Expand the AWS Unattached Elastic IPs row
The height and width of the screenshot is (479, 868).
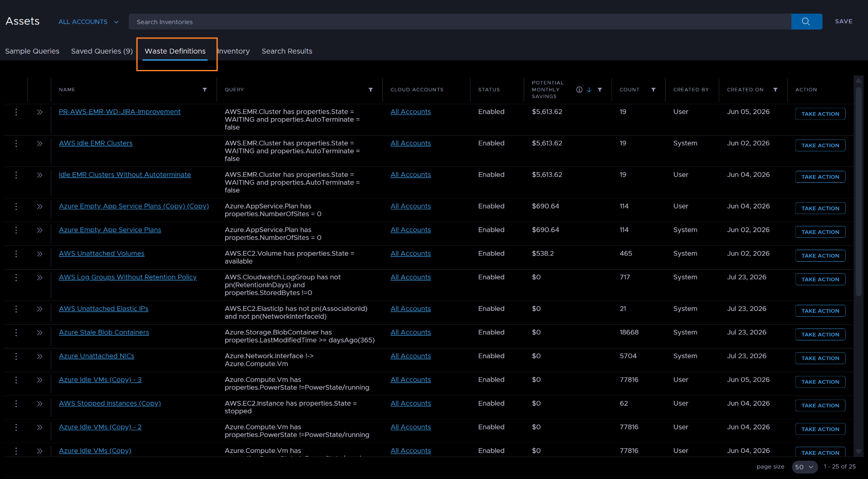39,309
